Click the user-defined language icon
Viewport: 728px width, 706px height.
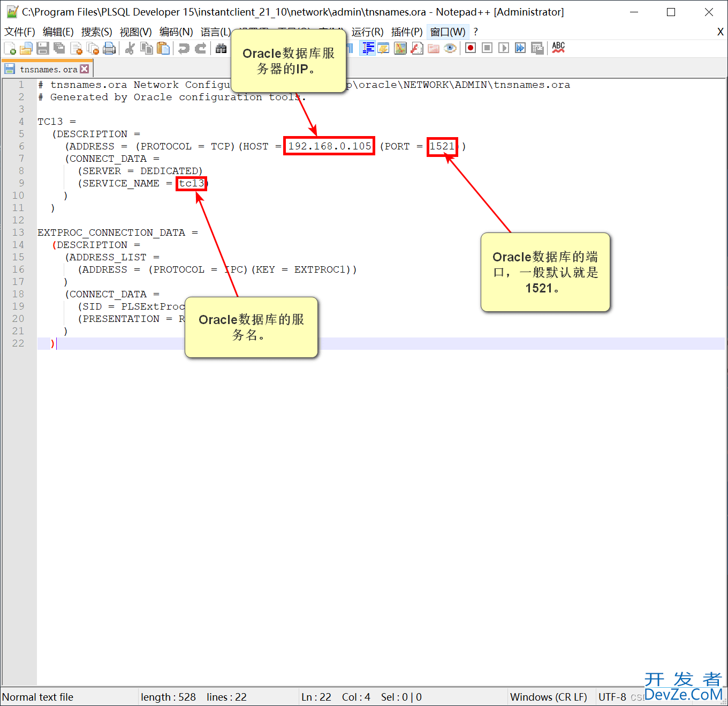pos(384,48)
